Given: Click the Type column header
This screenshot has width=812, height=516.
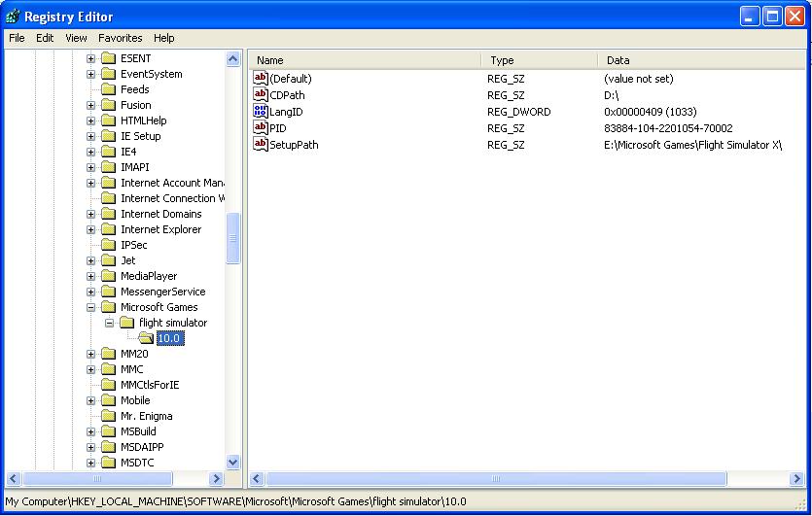Looking at the screenshot, I should 539,60.
